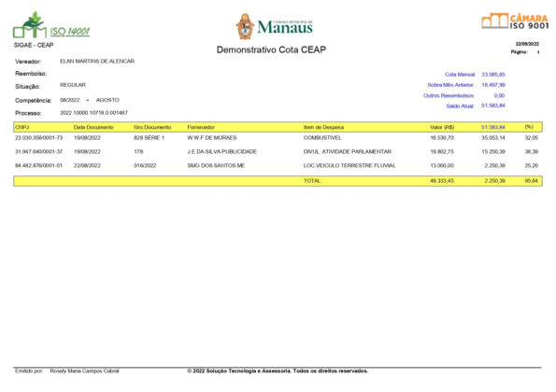Click the 'Cota Mensal' label
556x392 pixels.
(x=460, y=75)
